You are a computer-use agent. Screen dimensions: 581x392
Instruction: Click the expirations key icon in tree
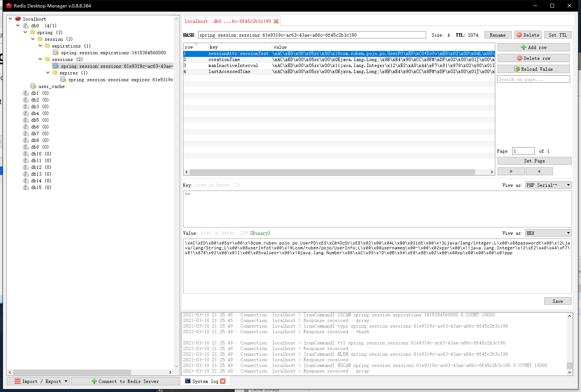pos(56,53)
